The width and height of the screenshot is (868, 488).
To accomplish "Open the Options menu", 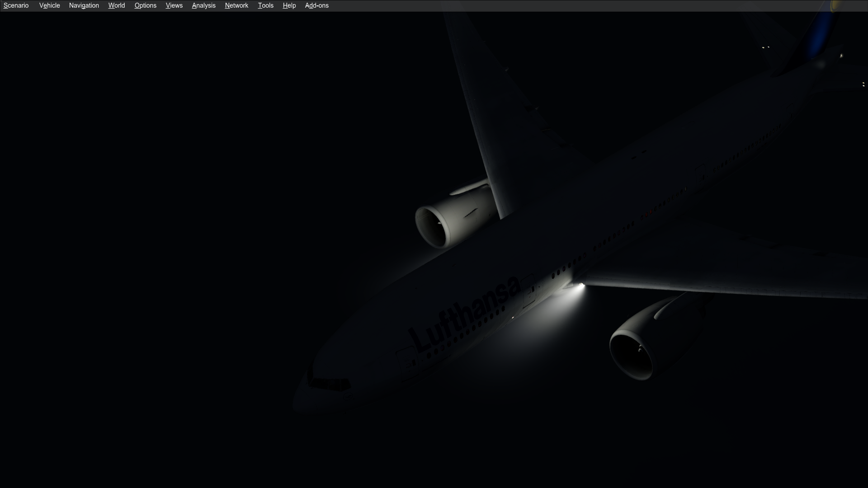I will click(146, 5).
